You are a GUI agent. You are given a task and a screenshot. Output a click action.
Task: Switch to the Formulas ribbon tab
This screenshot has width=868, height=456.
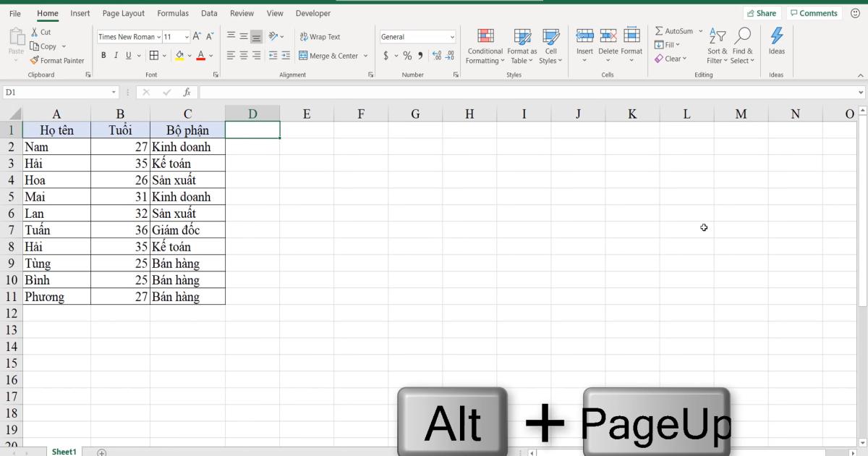pyautogui.click(x=173, y=12)
